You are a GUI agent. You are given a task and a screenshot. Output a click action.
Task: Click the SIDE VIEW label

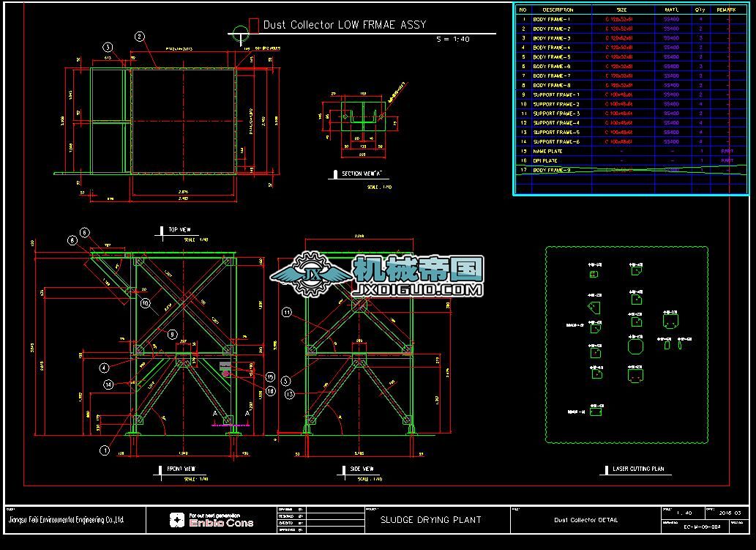click(x=362, y=469)
